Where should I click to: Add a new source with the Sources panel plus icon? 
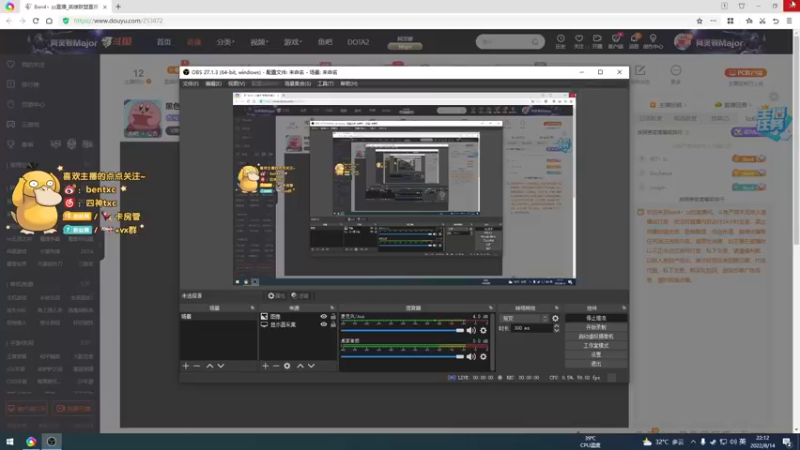[x=265, y=366]
